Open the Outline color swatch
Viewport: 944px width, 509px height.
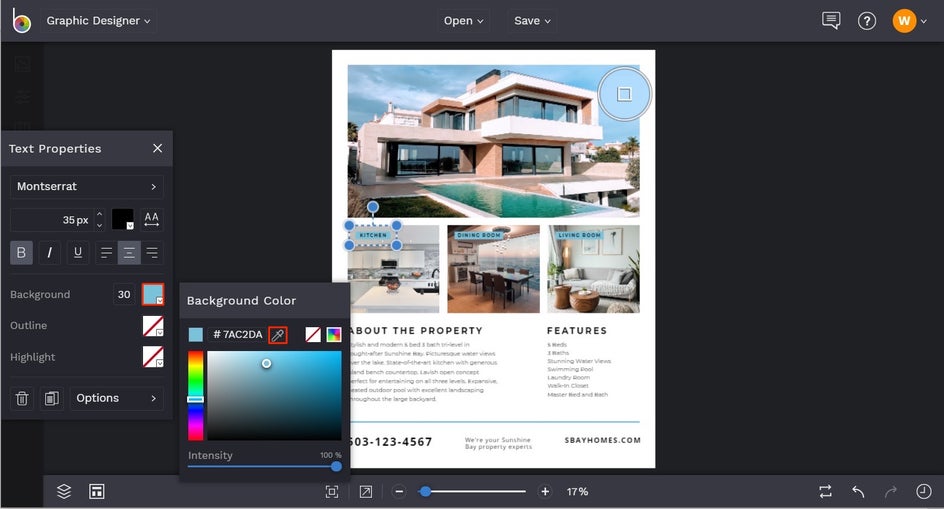[153, 326]
